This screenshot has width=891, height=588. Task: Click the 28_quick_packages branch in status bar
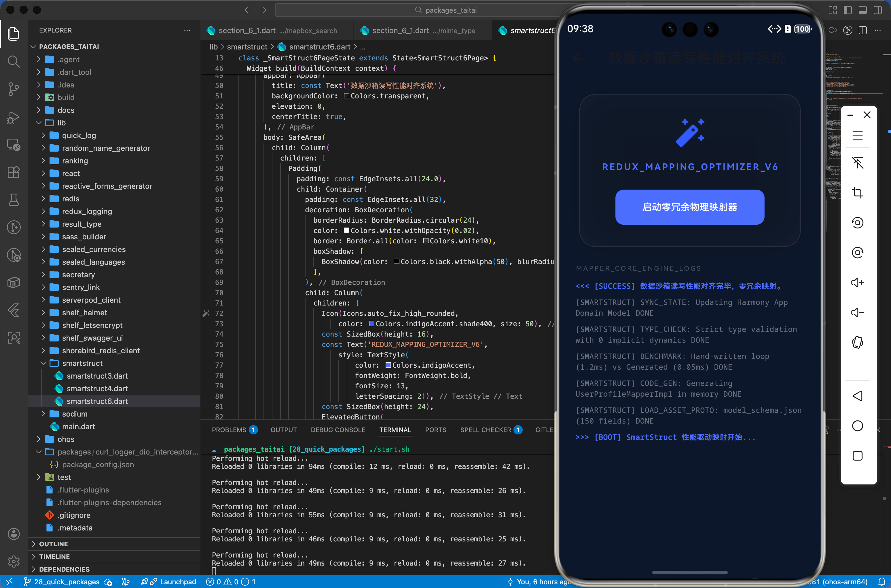[67, 582]
